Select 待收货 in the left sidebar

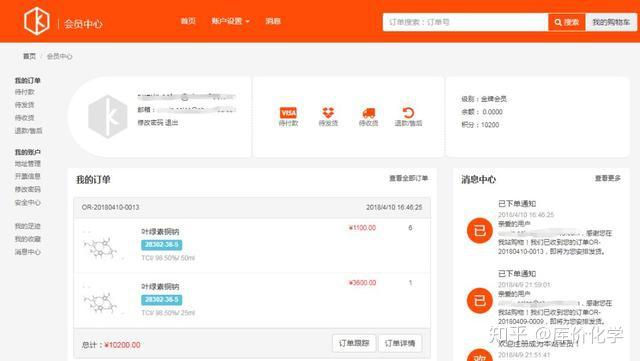pyautogui.click(x=24, y=118)
